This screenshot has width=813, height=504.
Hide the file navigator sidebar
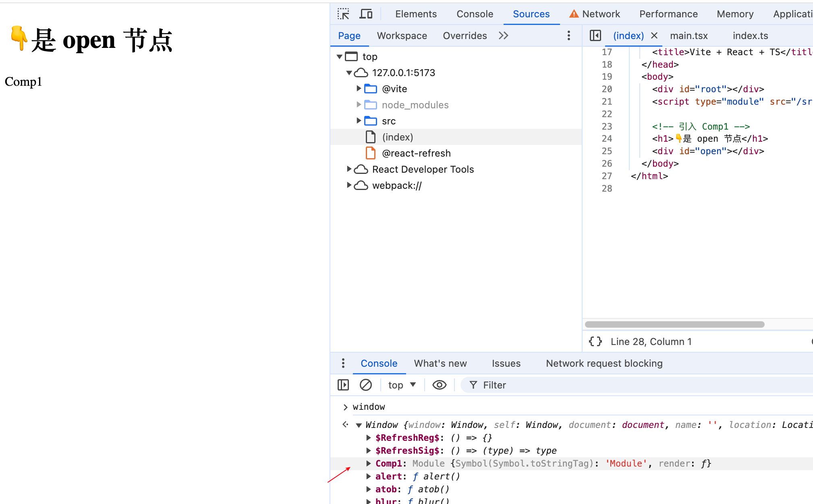595,35
